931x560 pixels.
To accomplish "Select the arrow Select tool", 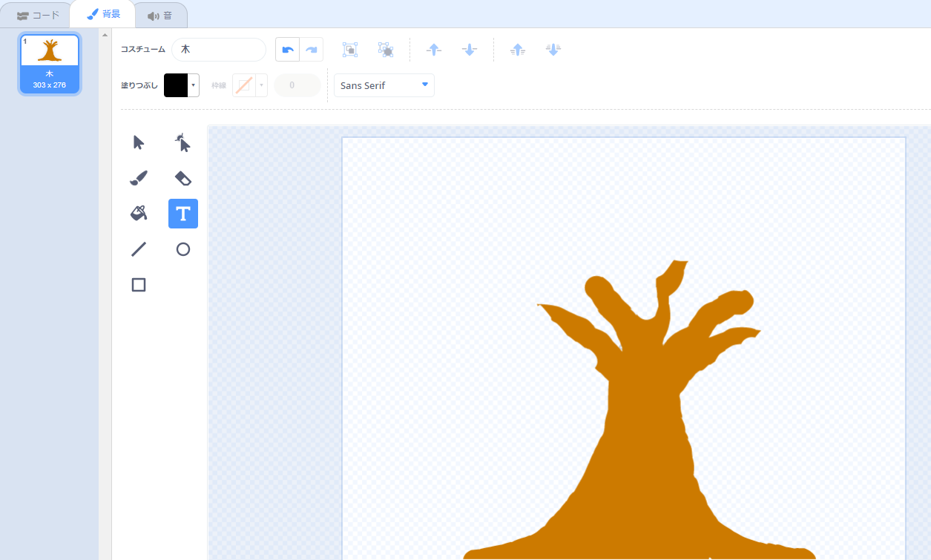I will tap(139, 142).
